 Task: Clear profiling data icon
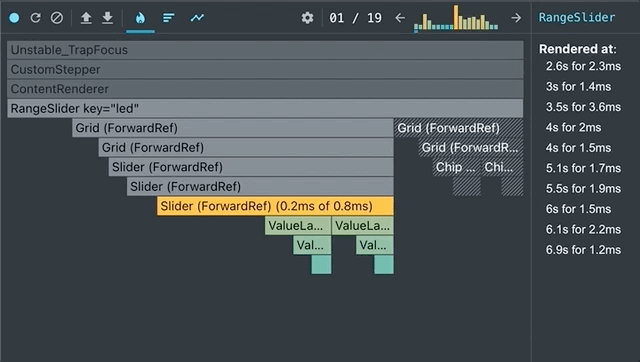click(x=57, y=18)
